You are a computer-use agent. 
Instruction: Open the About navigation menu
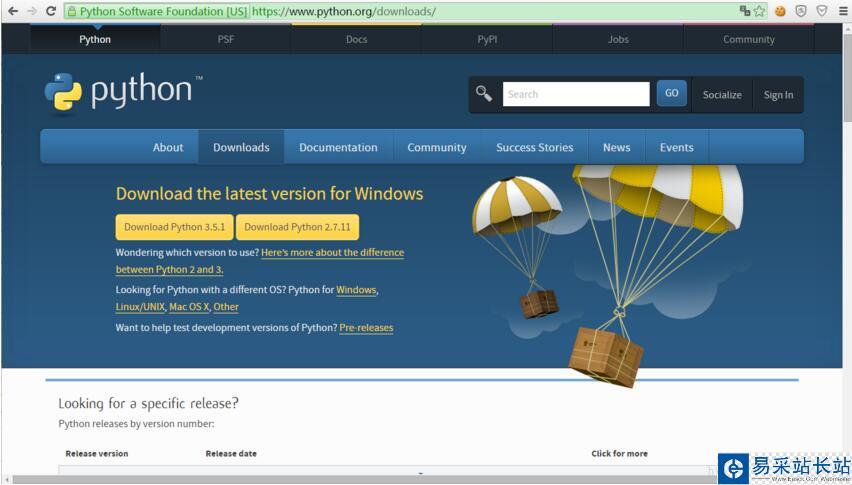pyautogui.click(x=168, y=147)
